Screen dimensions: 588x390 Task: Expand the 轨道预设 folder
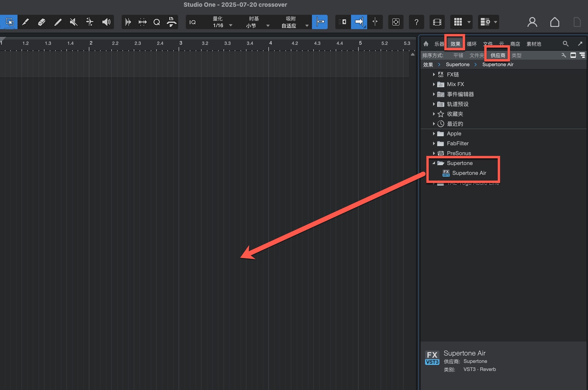coord(434,104)
